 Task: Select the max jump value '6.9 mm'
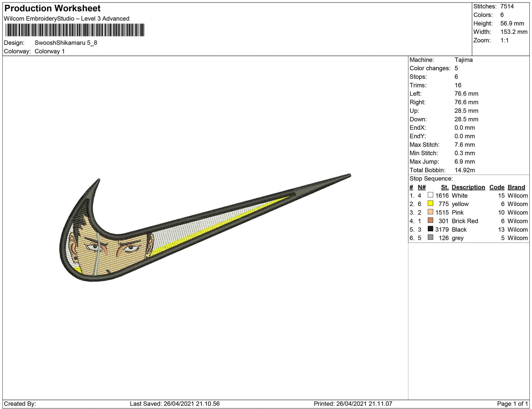click(x=465, y=162)
